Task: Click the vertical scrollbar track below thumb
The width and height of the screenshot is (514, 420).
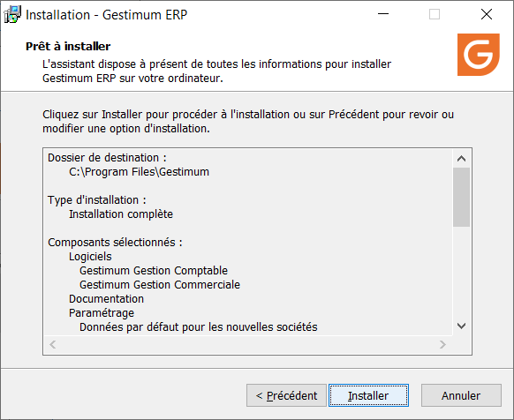Action: [x=461, y=272]
